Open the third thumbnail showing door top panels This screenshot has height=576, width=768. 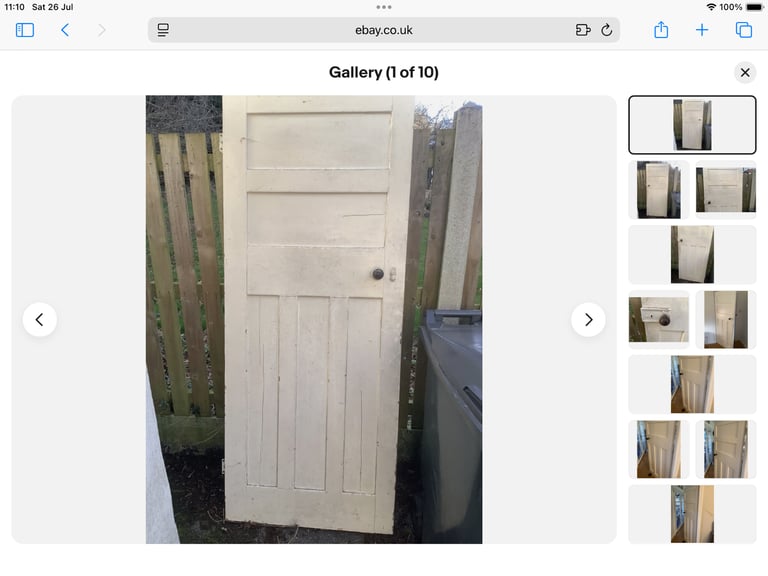725,190
